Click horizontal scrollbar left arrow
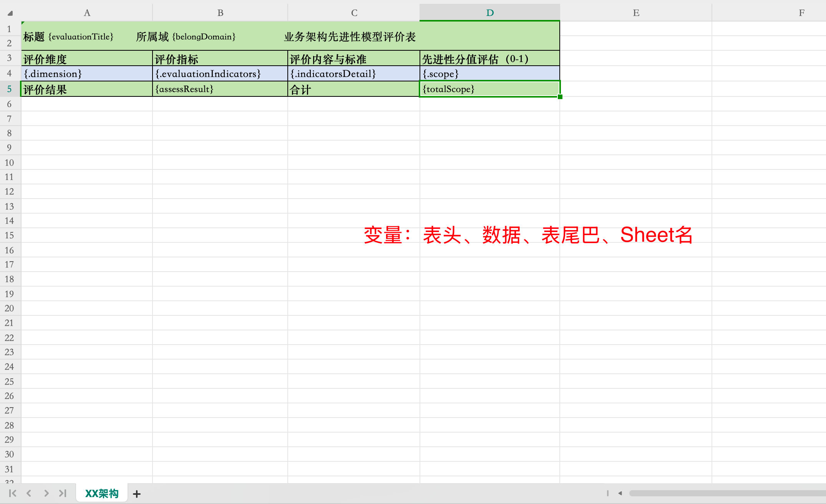826x504 pixels. tap(620, 493)
